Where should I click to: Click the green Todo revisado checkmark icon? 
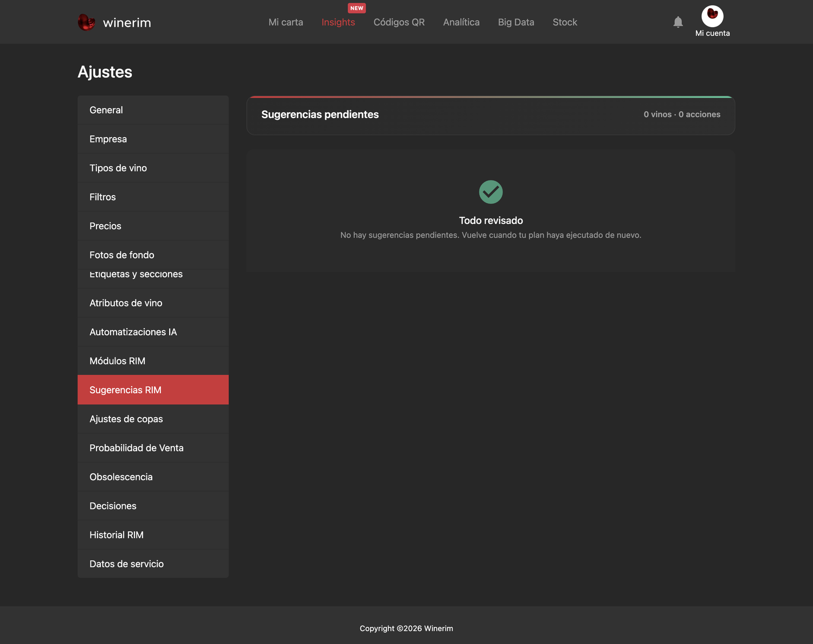tap(491, 192)
